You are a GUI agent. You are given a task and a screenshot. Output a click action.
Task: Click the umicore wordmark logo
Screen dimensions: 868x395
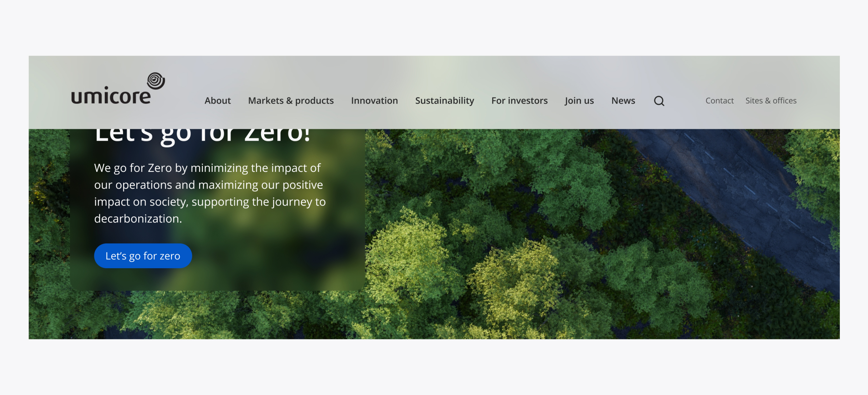pos(111,96)
